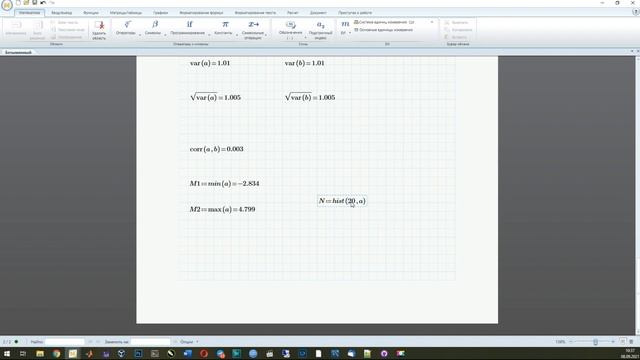Switch to the Приступая к работе tab

pos(355,13)
